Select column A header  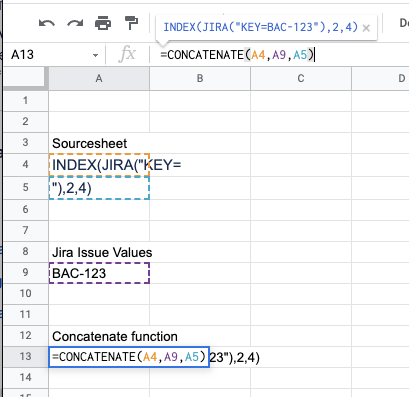coord(99,79)
